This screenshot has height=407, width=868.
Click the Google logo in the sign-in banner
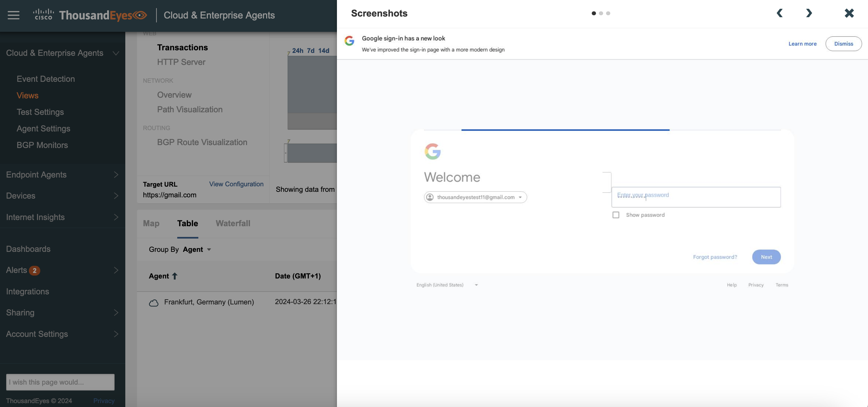click(x=350, y=41)
